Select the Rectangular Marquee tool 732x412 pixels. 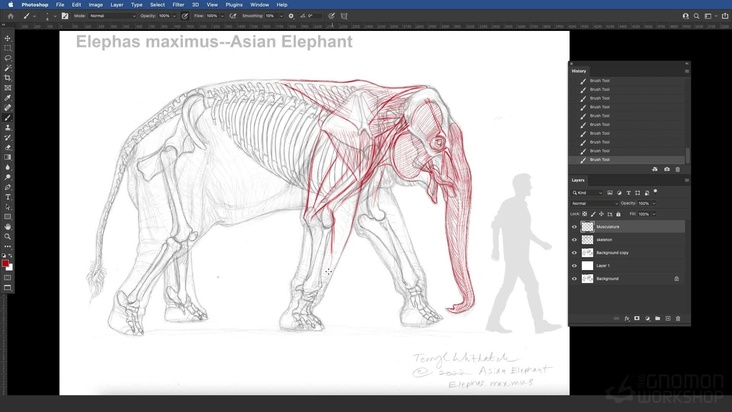[x=7, y=48]
